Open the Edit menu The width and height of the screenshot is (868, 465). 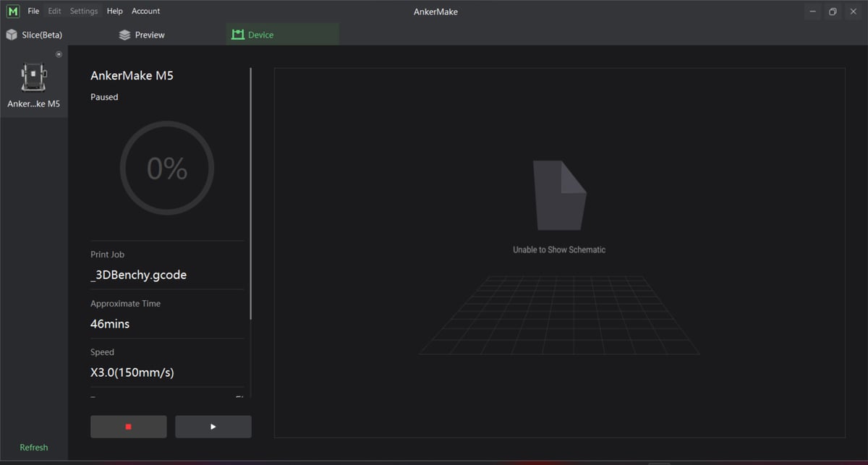pyautogui.click(x=54, y=12)
